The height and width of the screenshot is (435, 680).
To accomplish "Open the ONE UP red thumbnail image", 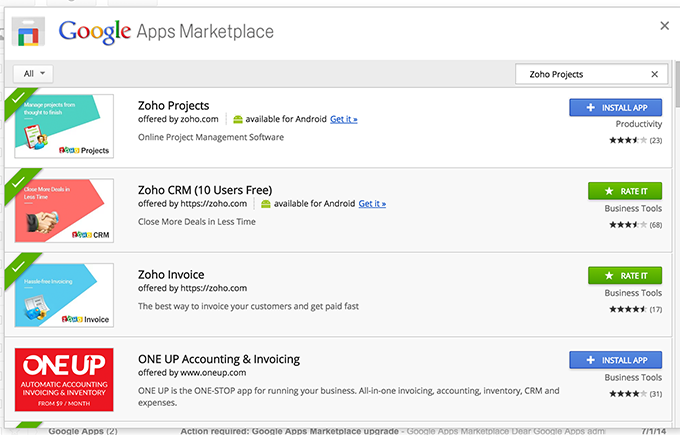I will 64,379.
